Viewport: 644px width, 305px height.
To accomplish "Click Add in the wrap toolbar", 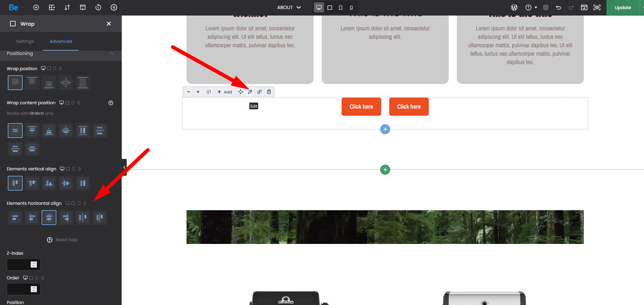I will (225, 92).
